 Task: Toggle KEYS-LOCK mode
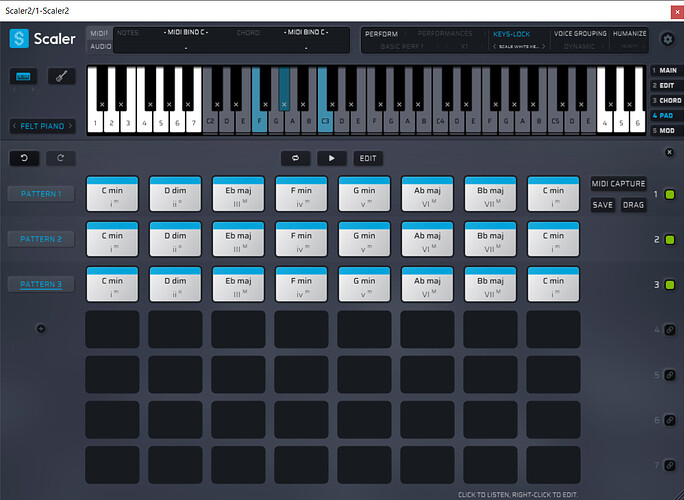[511, 34]
